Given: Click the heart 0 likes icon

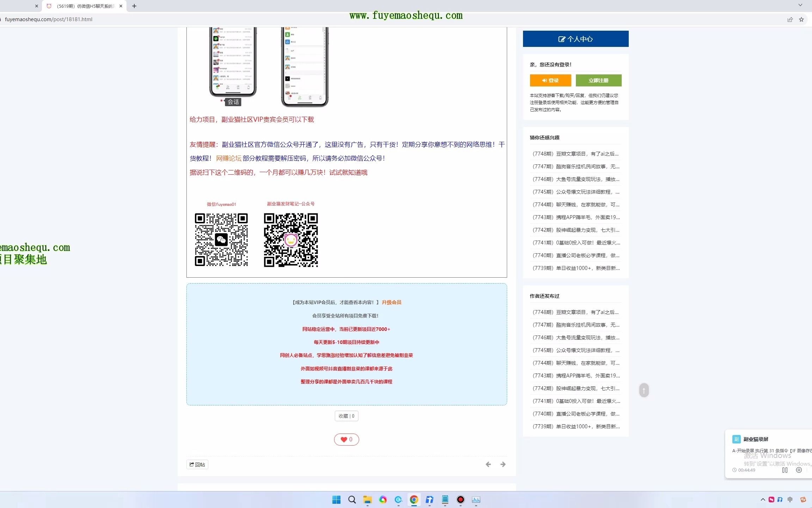Looking at the screenshot, I should pos(346,439).
